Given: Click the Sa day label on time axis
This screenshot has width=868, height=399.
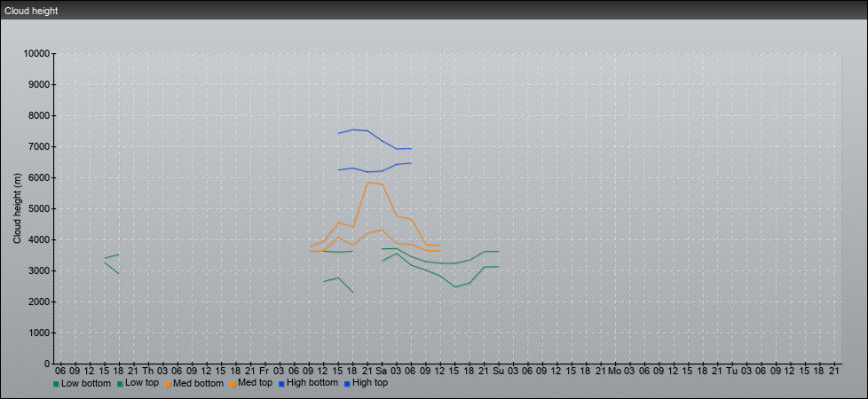Looking at the screenshot, I should (x=382, y=371).
